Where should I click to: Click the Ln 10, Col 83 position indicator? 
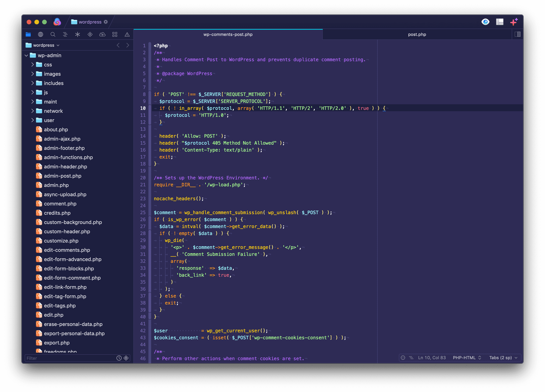click(x=432, y=358)
